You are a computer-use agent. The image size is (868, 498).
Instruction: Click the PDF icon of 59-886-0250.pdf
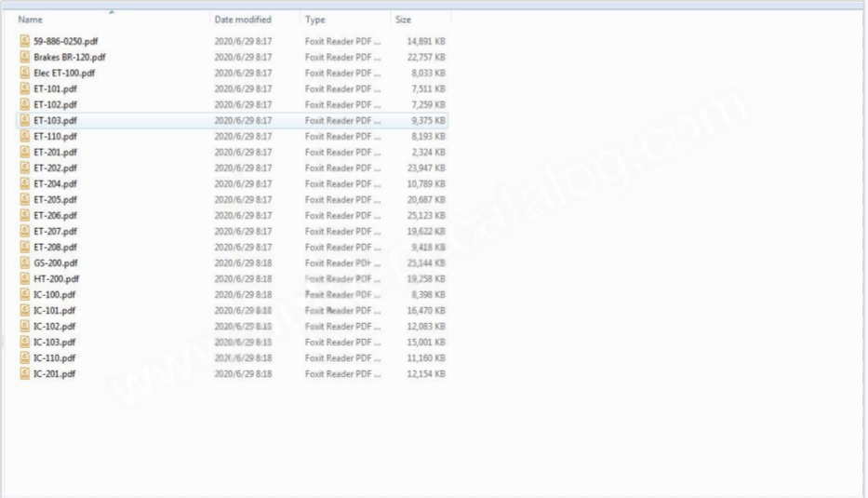point(25,41)
